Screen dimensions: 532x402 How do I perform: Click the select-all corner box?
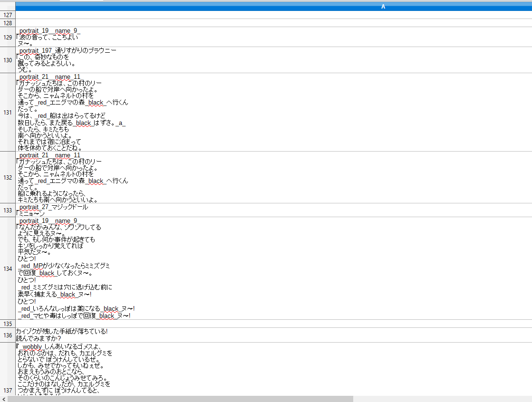pos(8,6)
